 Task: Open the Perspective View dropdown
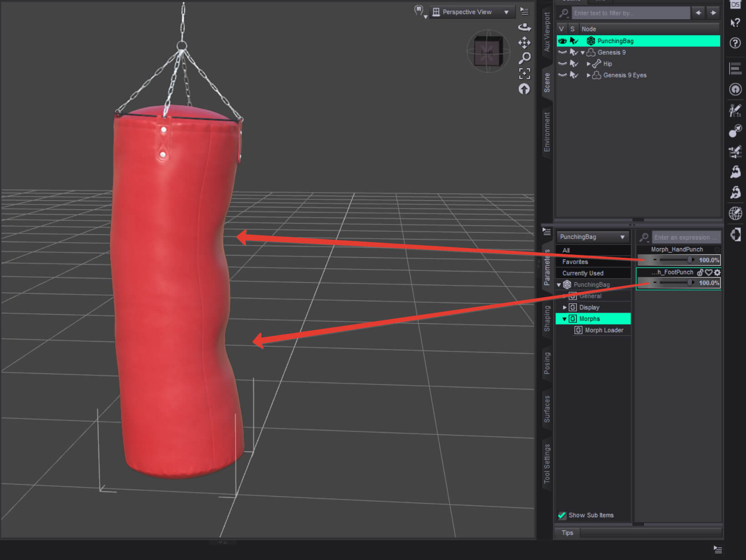(472, 12)
